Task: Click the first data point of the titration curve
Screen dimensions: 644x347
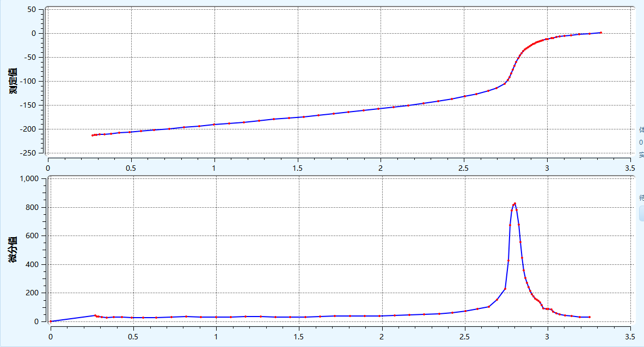Action: coord(93,135)
